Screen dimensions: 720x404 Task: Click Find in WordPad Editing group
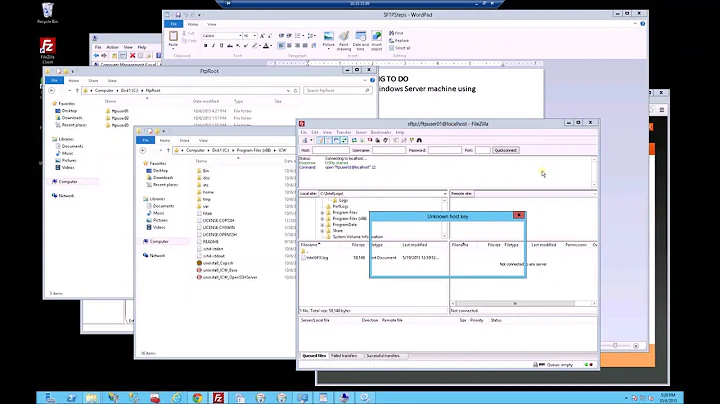tap(396, 33)
